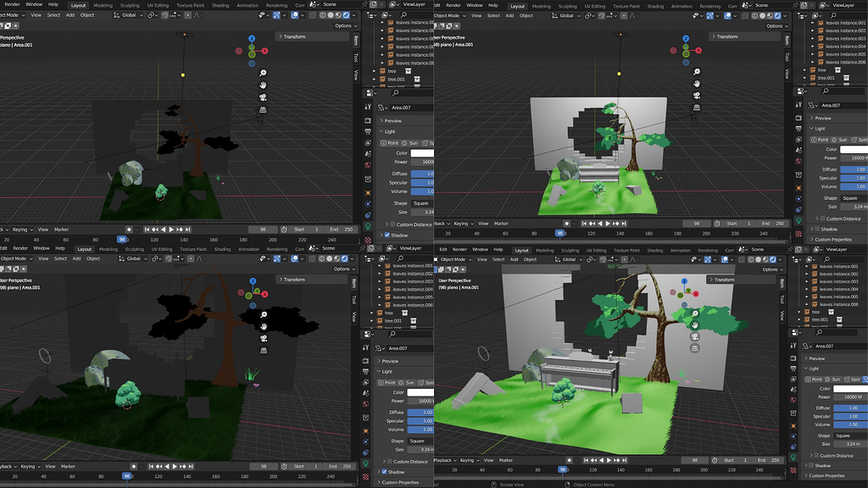
Task: Select Wireframe shading in top-left window header
Action: 323,15
